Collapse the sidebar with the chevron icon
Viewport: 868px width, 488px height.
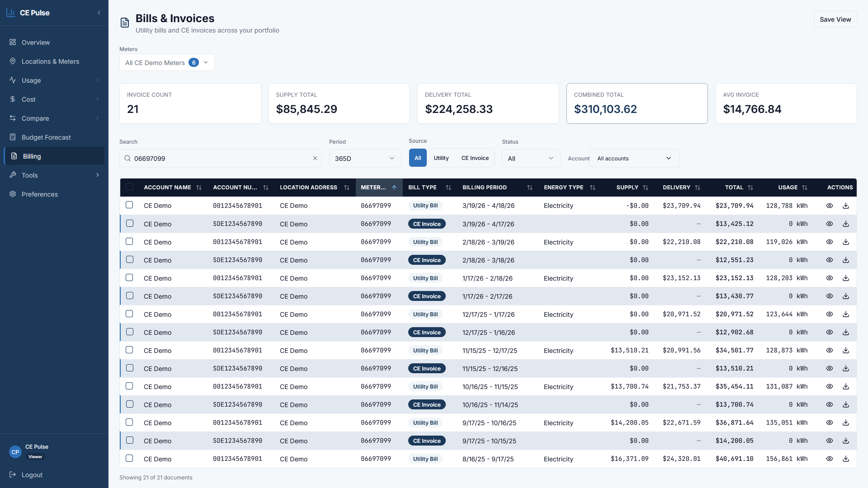click(x=99, y=13)
